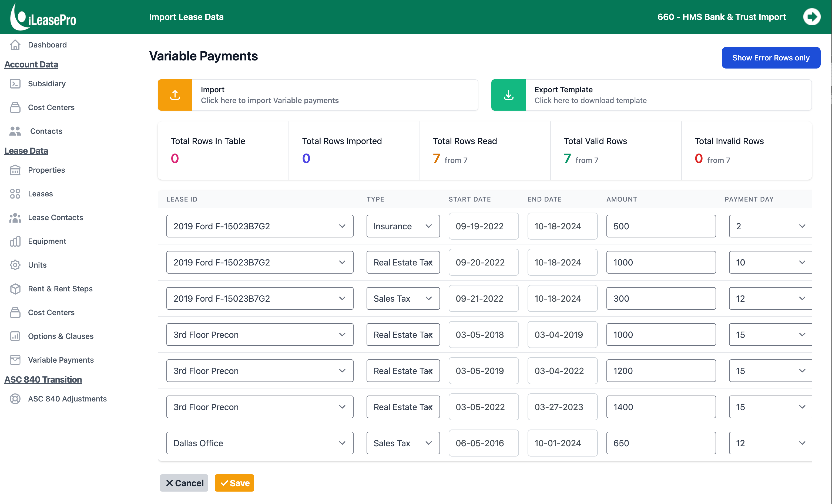Image resolution: width=832 pixels, height=504 pixels.
Task: Open Contacts from the sidebar
Action: [x=46, y=131]
